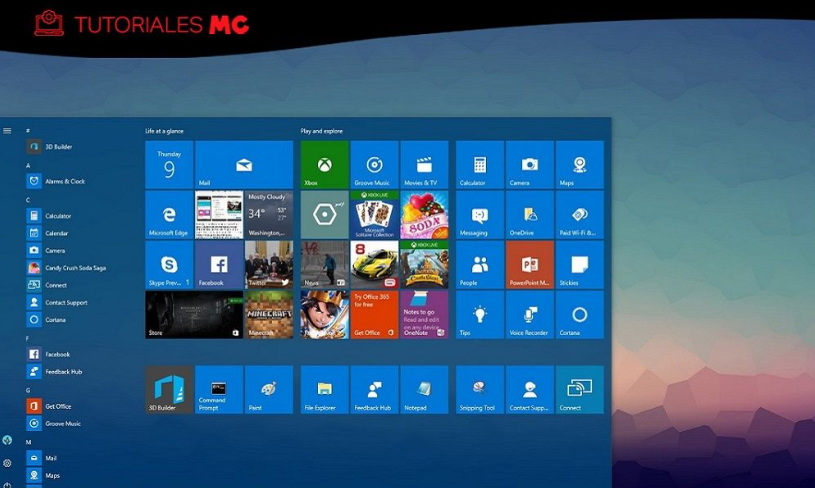
Task: Open the Stickies tile
Action: pos(580,265)
